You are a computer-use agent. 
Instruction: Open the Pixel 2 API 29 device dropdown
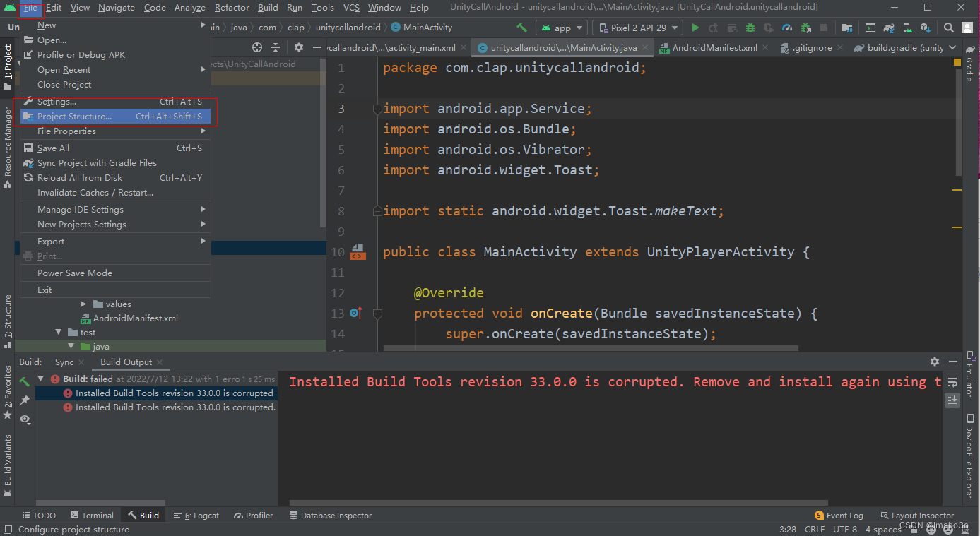(x=637, y=28)
